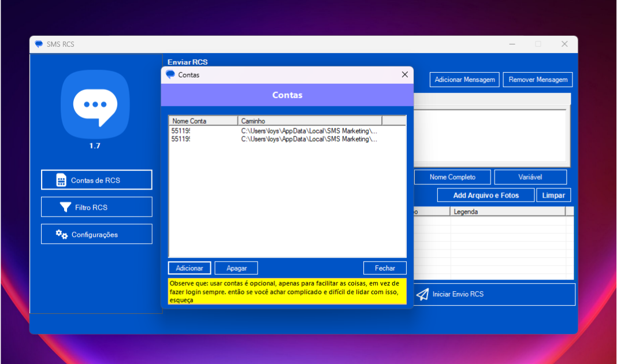Sort by the Nome Conta column header
The width and height of the screenshot is (617, 364).
(203, 121)
